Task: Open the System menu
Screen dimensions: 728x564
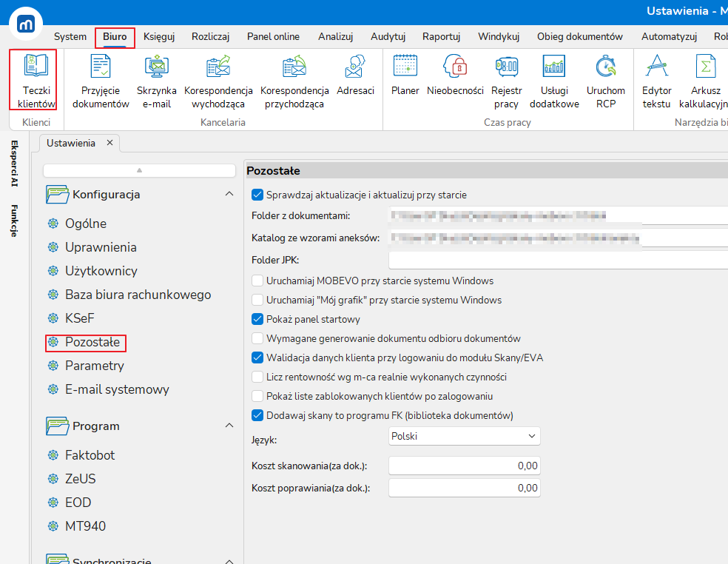Action: coord(70,37)
